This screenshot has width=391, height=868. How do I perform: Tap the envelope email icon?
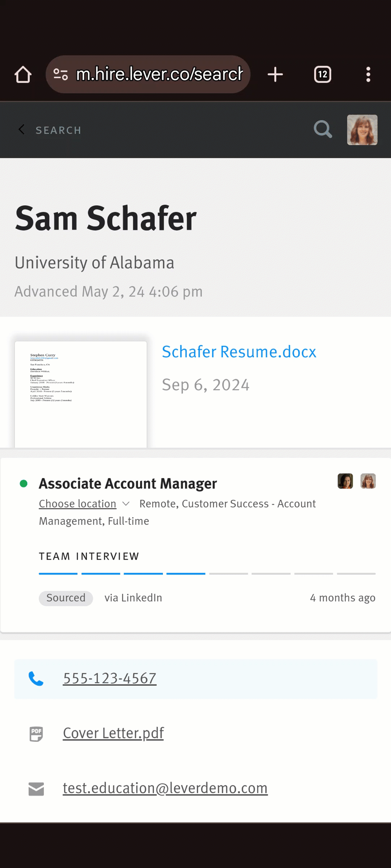(36, 789)
